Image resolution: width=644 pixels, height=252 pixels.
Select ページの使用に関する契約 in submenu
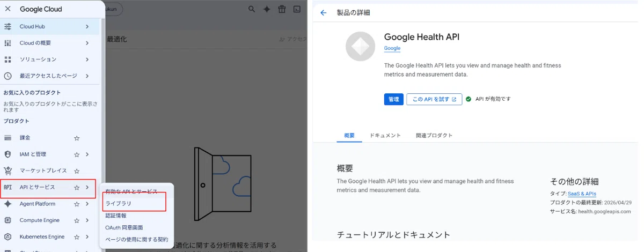coord(137,240)
